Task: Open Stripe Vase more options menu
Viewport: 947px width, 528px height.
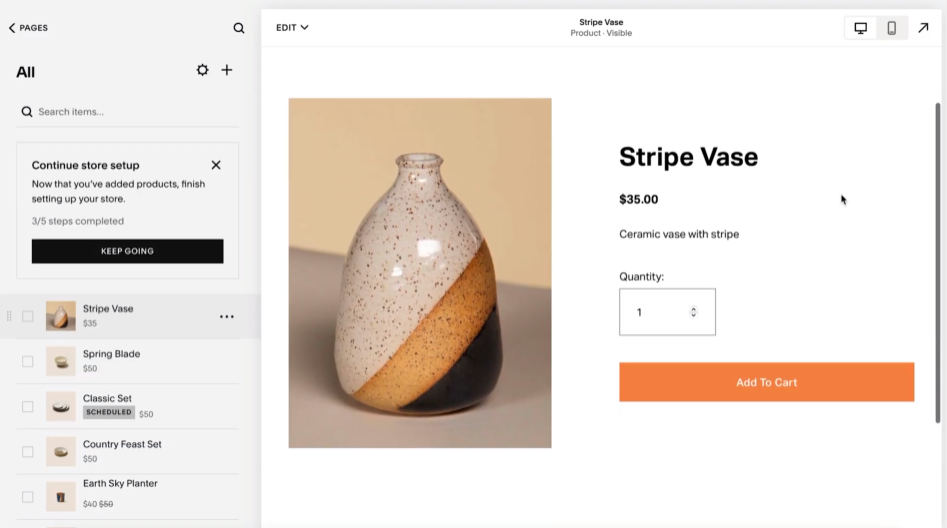Action: [227, 317]
